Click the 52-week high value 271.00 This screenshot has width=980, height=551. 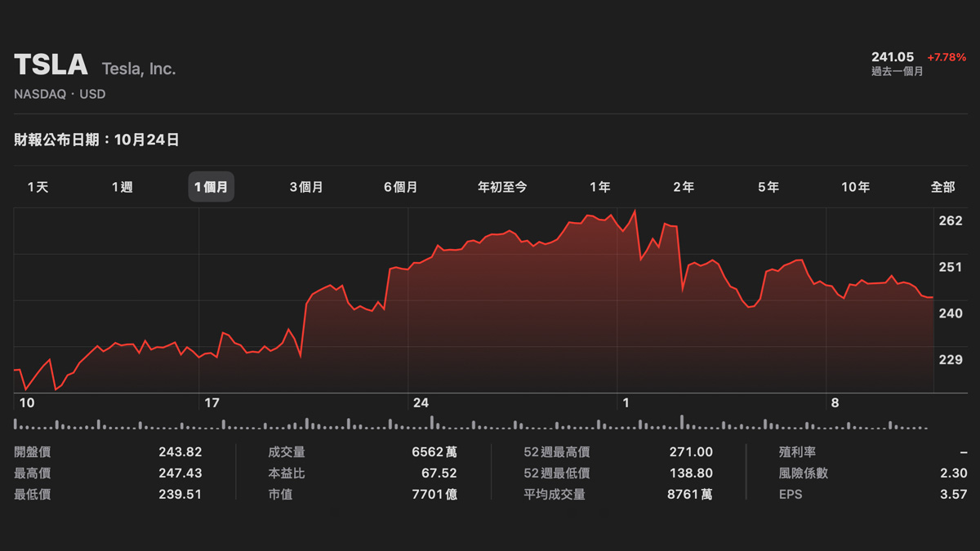pyautogui.click(x=691, y=452)
